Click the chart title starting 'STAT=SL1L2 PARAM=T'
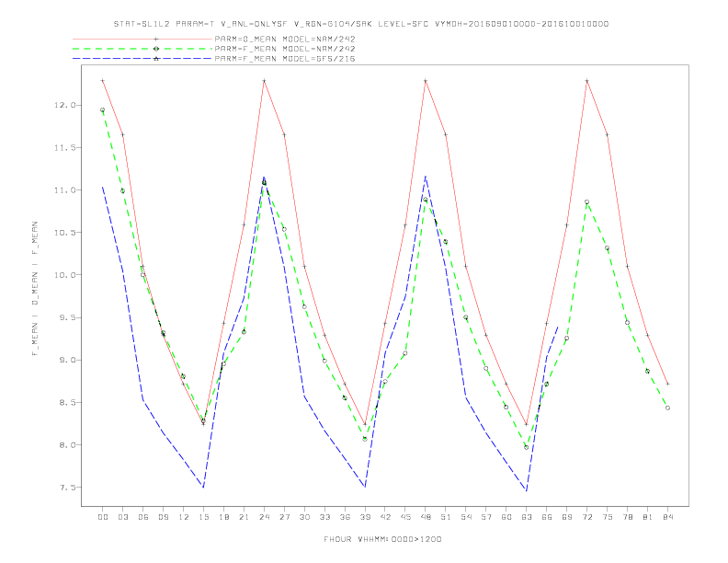This screenshot has width=728, height=563. click(x=360, y=24)
